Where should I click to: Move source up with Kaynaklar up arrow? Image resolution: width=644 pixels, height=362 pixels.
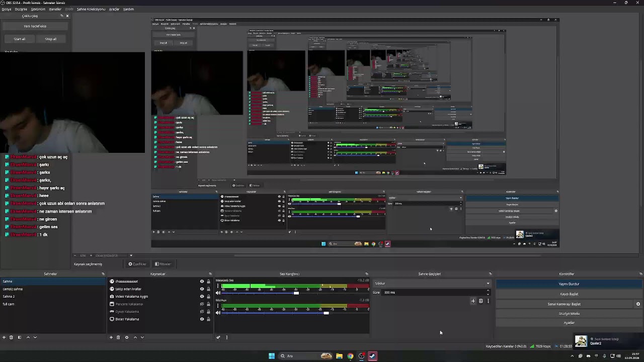point(135,337)
